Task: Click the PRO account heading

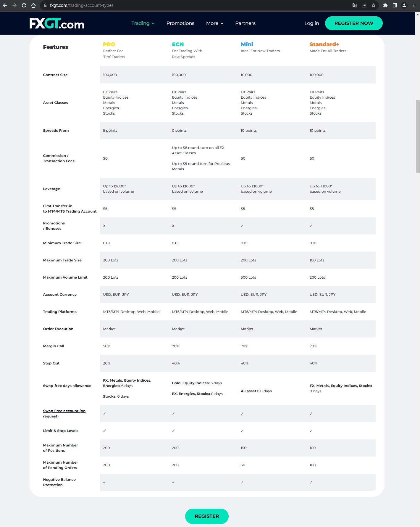Action: [x=109, y=44]
